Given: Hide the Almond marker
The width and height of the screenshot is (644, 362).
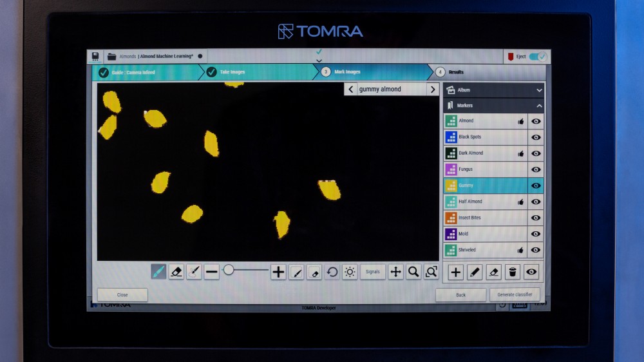Looking at the screenshot, I should point(536,121).
